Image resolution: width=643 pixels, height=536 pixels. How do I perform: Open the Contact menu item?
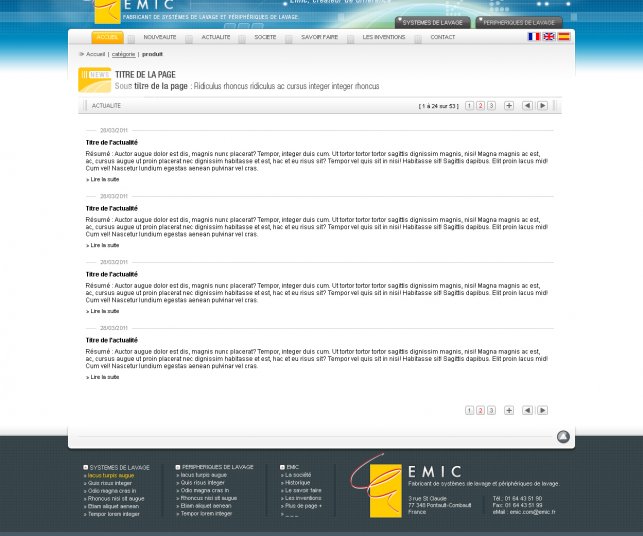tap(442, 37)
